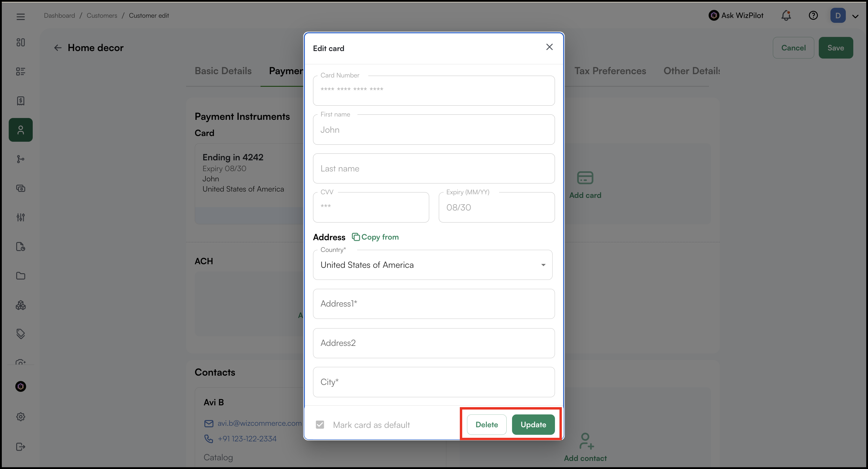Switch to the Tax Preferences tab

pyautogui.click(x=610, y=71)
